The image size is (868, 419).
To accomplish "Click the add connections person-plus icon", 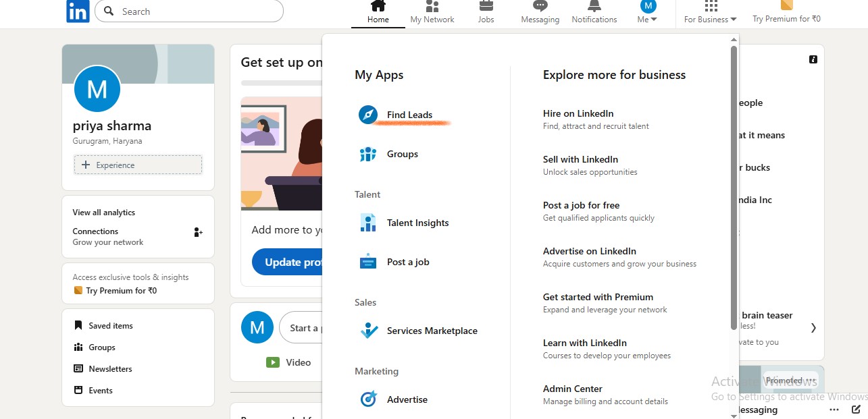I will tap(198, 232).
